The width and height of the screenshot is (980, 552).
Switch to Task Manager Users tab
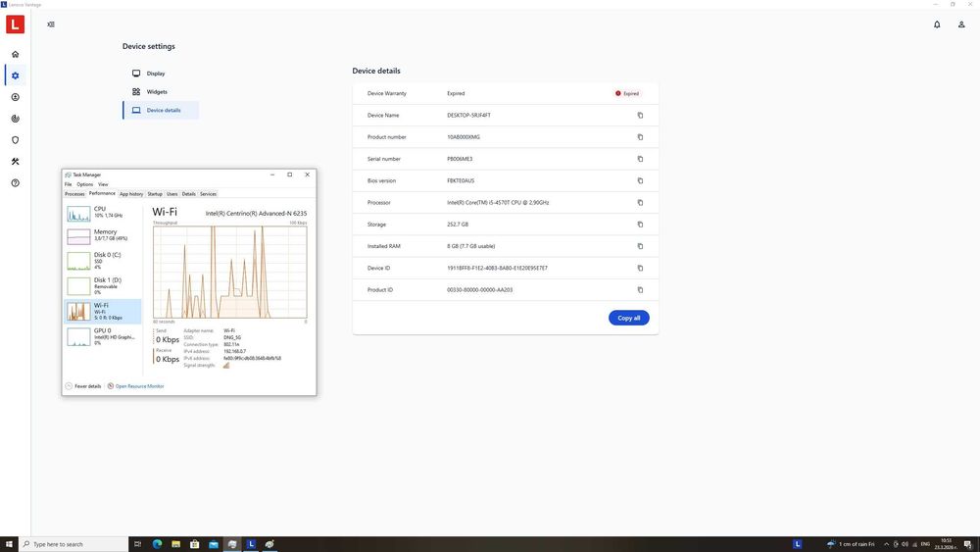coord(171,194)
